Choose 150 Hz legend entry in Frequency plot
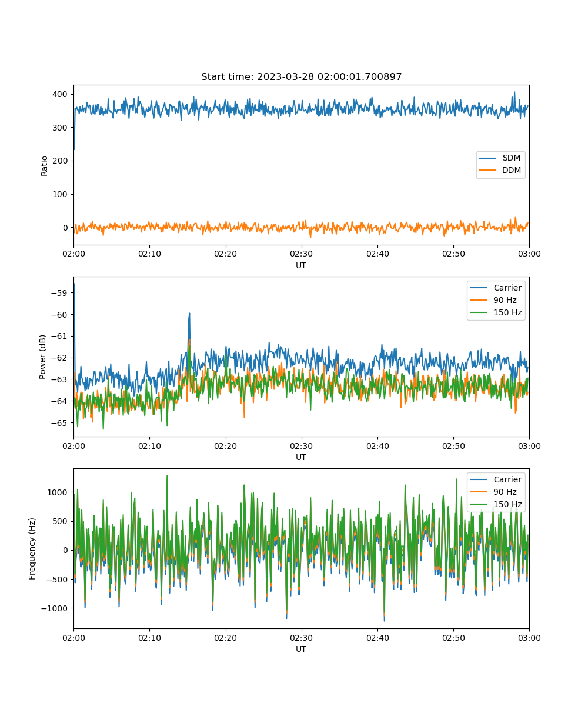The image size is (588, 706). click(507, 504)
